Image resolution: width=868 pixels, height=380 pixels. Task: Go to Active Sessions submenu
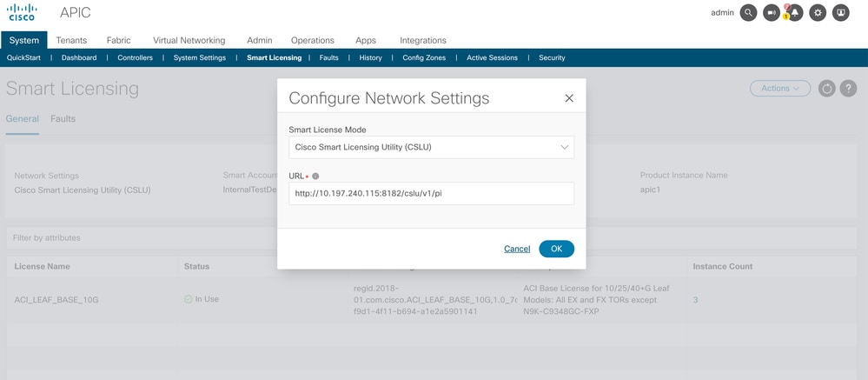coord(492,57)
